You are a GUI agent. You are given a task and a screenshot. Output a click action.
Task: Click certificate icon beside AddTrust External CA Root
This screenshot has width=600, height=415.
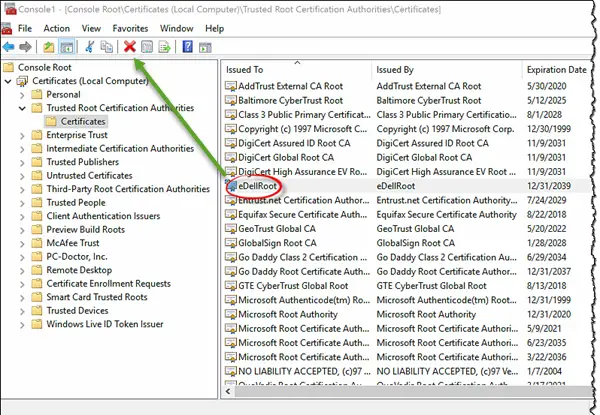231,86
